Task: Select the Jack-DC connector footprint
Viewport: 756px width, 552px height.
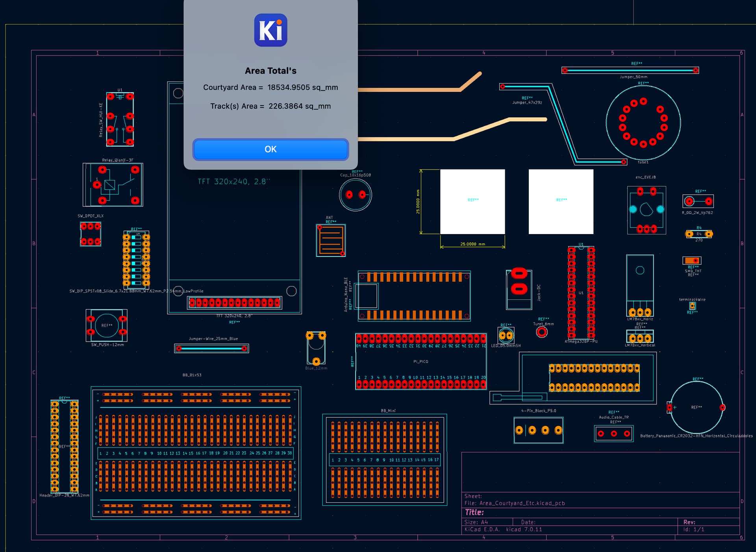Action: click(x=519, y=290)
